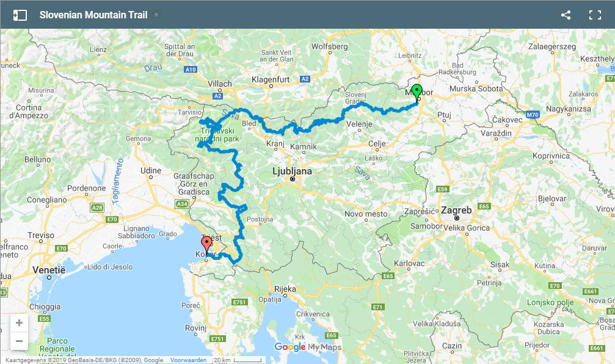
Task: Click the Triglavski narodni park label
Action: pyautogui.click(x=217, y=134)
